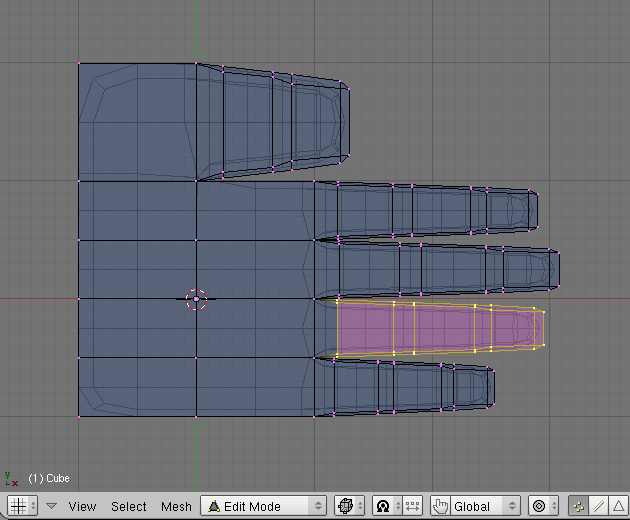Open the Mesh menu
630x520 pixels.
(x=176, y=506)
